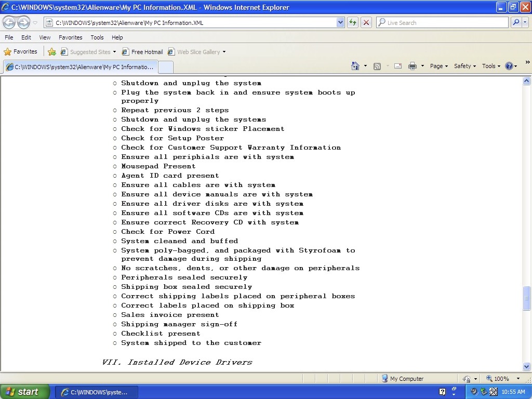Image resolution: width=532 pixels, height=399 pixels.
Task: Open the View menu
Action: point(45,37)
